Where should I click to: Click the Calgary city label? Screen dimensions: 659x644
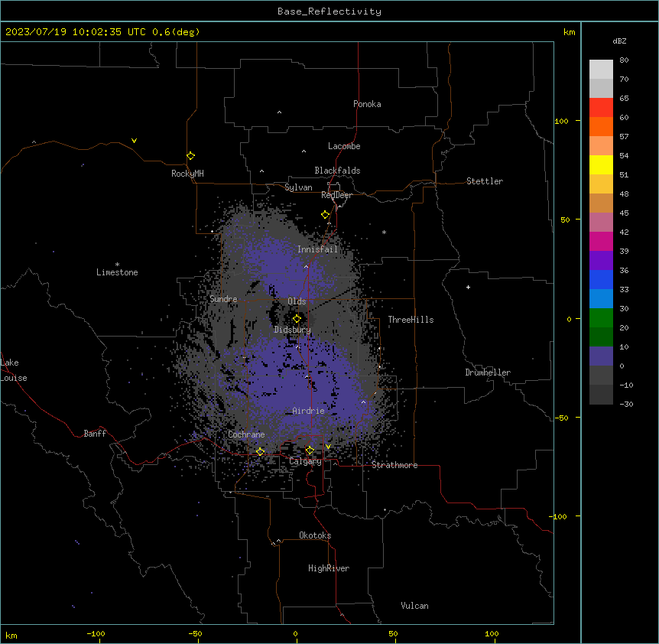[305, 461]
